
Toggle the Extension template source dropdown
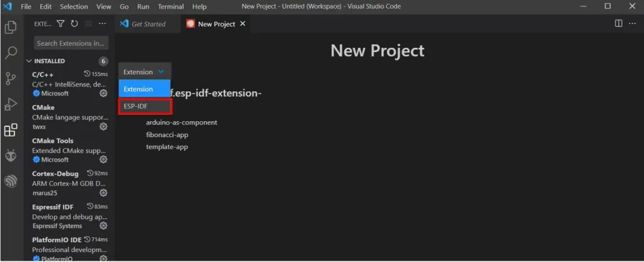pos(145,72)
